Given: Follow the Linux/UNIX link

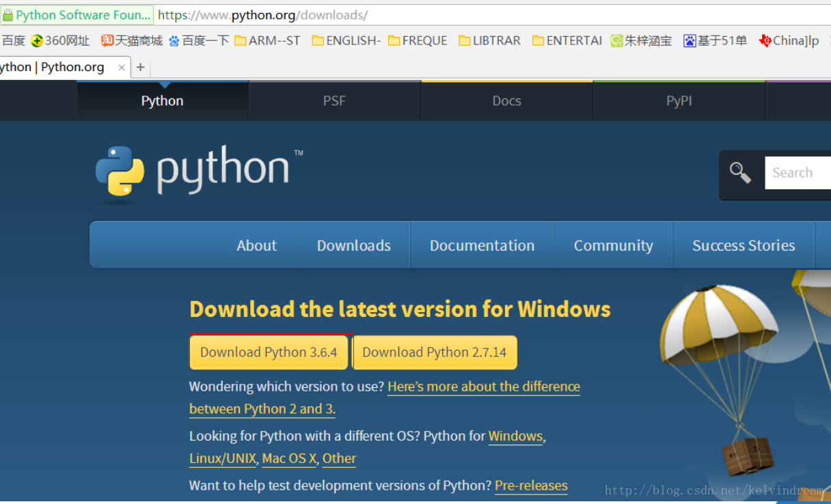Looking at the screenshot, I should point(223,458).
